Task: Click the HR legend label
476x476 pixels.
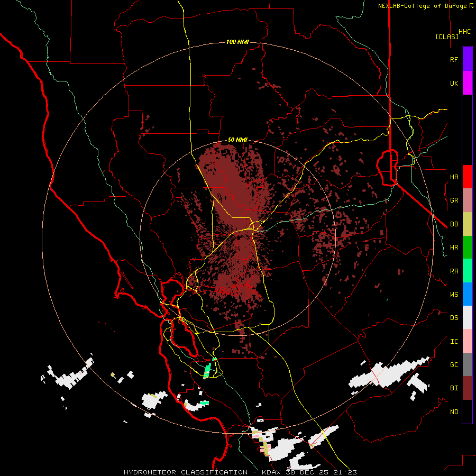Action: coord(454,248)
